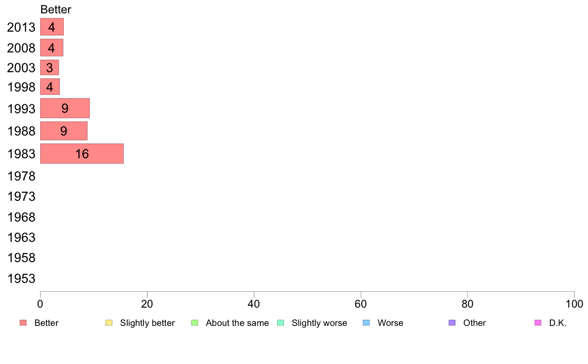Select the 1988 bar showing 9
This screenshot has width=588, height=364.
click(64, 131)
